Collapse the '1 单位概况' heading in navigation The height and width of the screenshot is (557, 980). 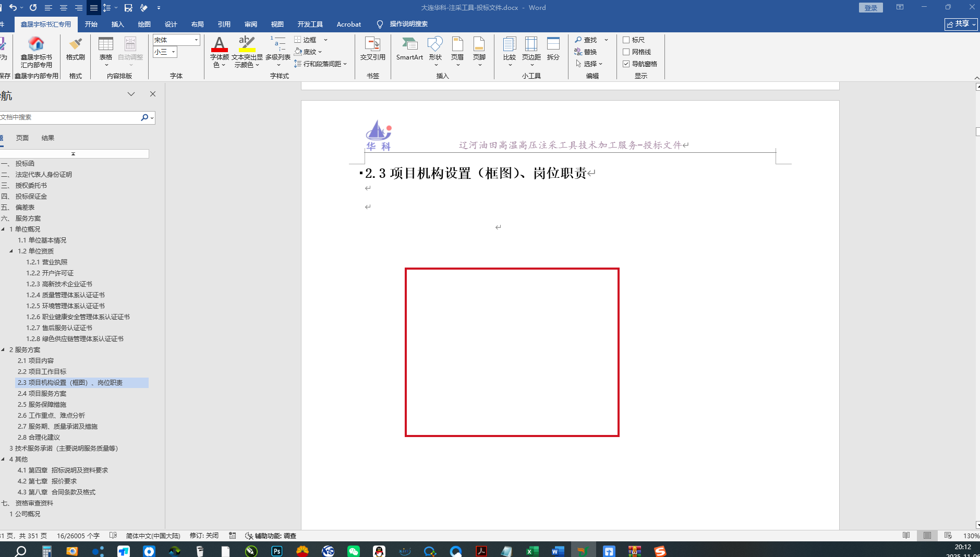point(3,229)
